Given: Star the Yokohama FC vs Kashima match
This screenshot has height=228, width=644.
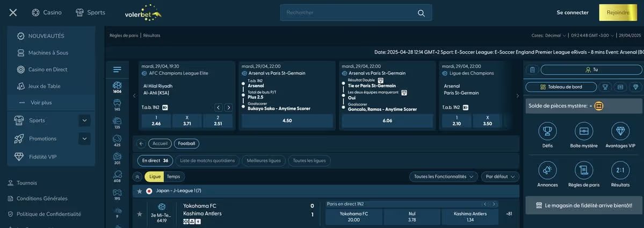Looking at the screenshot, I should 140,214.
